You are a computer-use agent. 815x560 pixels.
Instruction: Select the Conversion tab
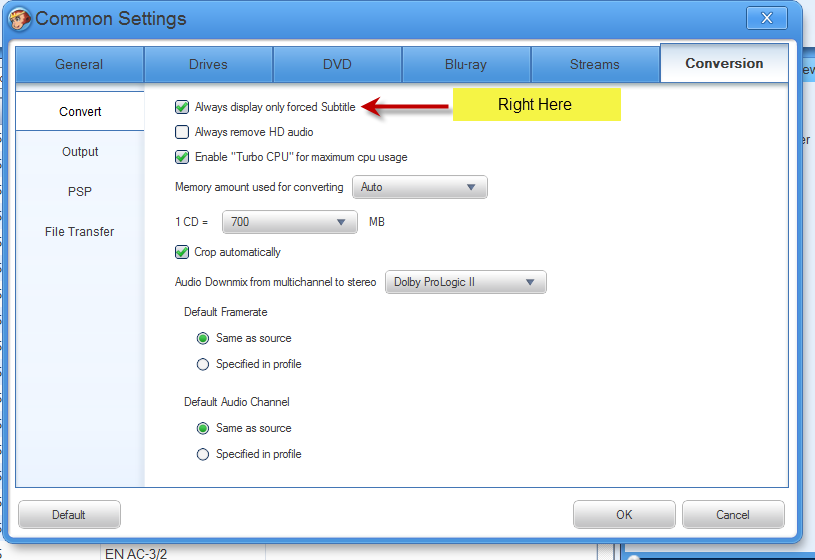[x=724, y=63]
